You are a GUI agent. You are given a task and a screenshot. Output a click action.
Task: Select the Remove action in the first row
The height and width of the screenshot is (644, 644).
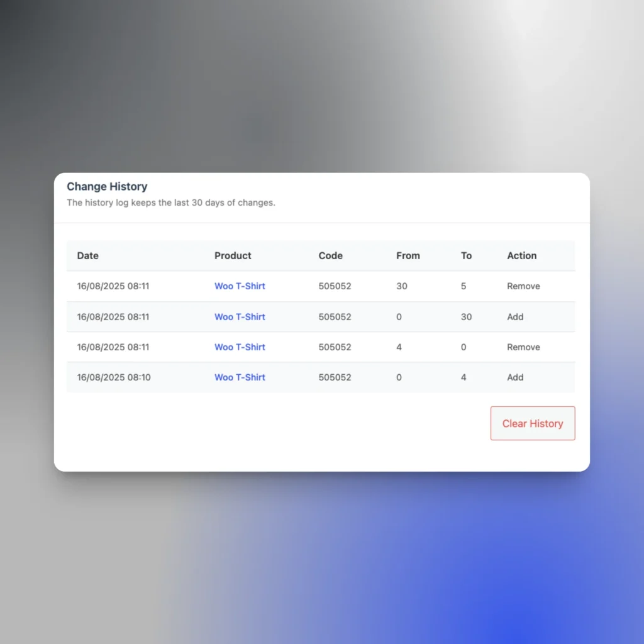tap(523, 286)
